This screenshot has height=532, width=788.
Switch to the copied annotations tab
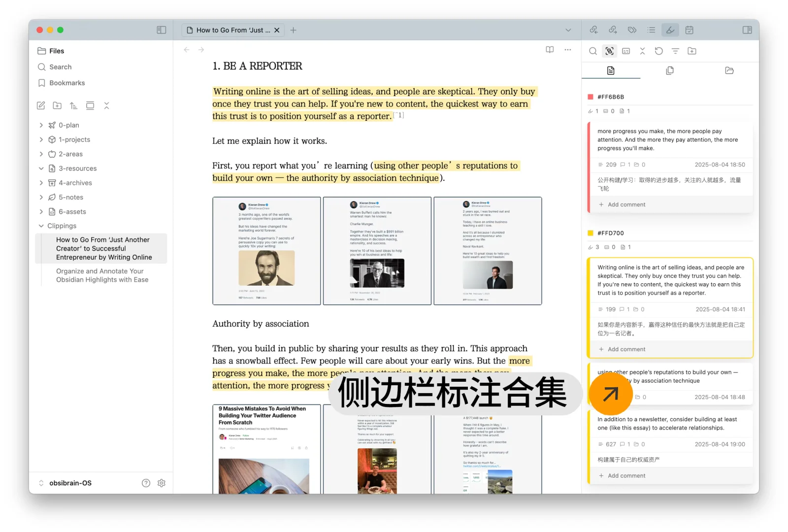click(670, 70)
